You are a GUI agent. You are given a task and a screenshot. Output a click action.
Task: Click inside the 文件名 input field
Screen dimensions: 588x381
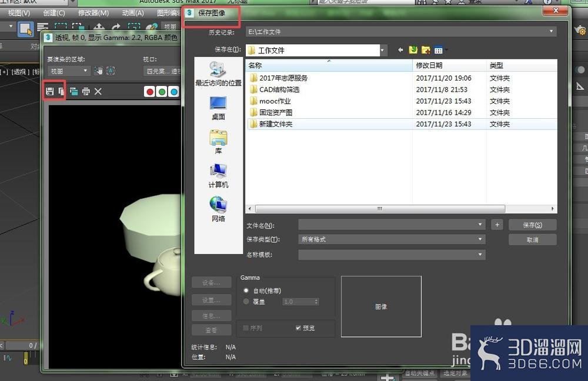pos(392,225)
